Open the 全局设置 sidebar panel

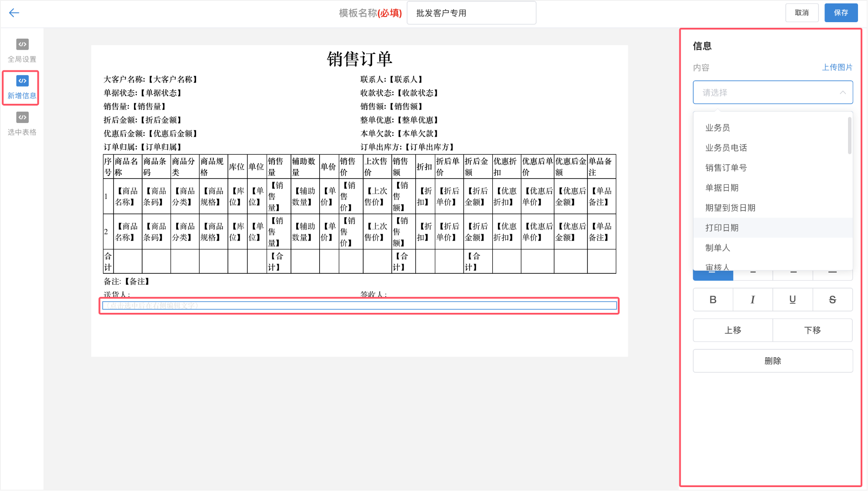click(22, 50)
